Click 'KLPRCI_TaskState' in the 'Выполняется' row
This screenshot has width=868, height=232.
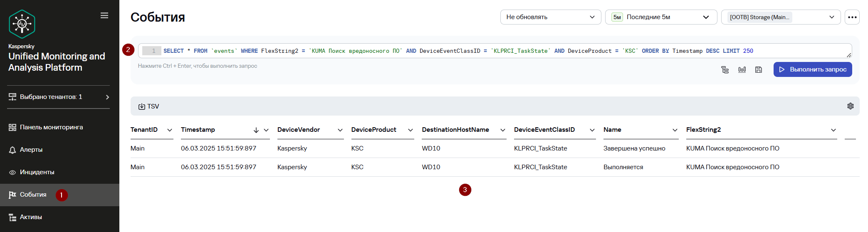(540, 167)
